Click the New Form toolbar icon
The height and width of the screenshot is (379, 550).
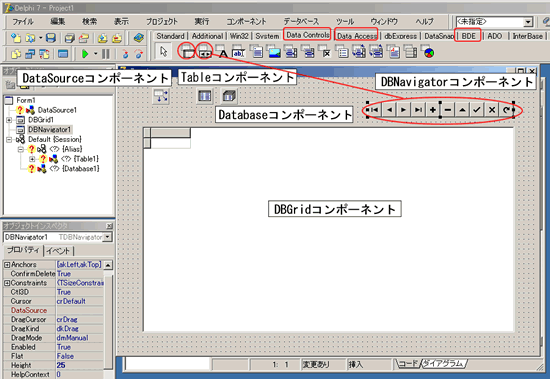[x=63, y=54]
